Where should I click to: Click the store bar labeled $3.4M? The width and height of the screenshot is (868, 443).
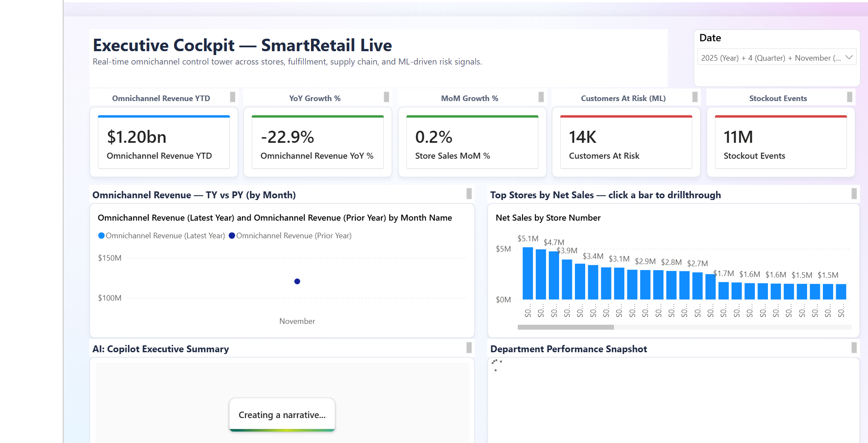(x=593, y=282)
